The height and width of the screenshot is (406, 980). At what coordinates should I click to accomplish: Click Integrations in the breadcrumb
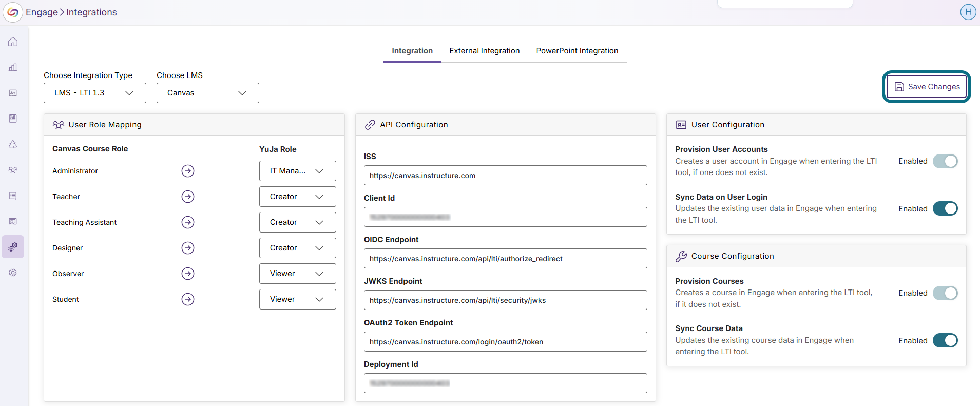click(x=91, y=12)
